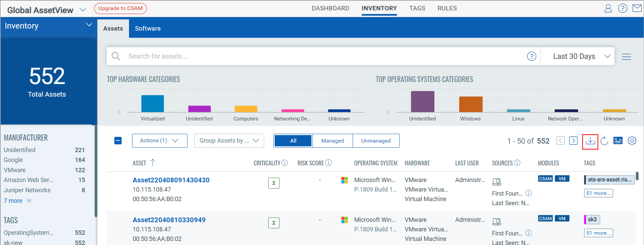
Task: Click the Upgrade to CSAM button
Action: [x=120, y=9]
